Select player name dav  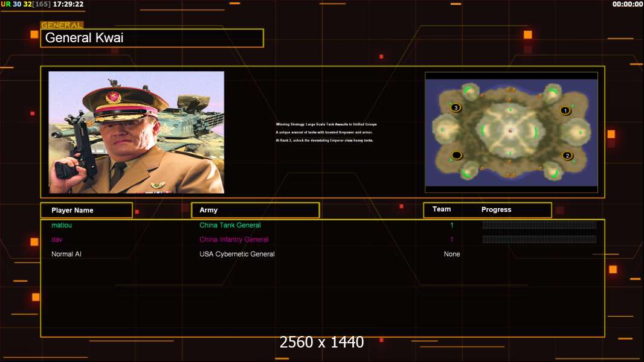pyautogui.click(x=57, y=240)
